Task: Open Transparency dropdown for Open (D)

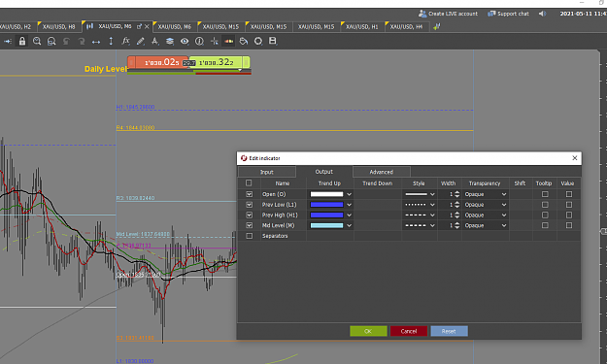Action: pos(486,194)
